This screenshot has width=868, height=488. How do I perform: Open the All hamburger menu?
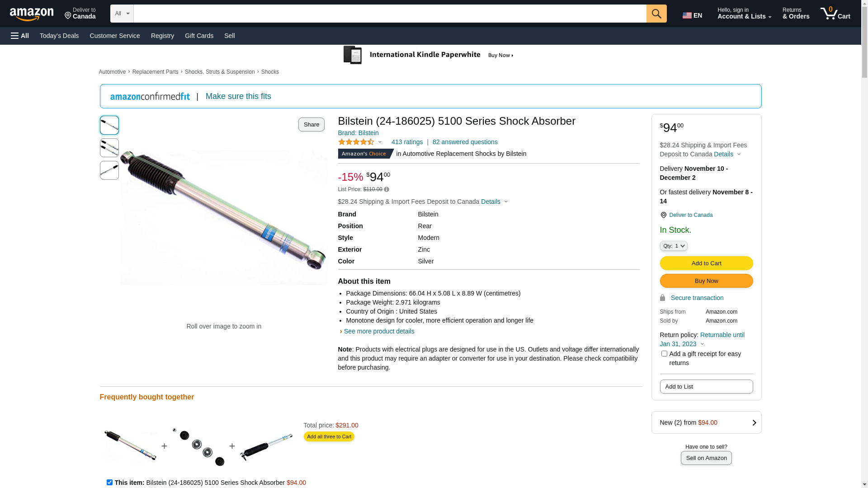tap(20, 36)
